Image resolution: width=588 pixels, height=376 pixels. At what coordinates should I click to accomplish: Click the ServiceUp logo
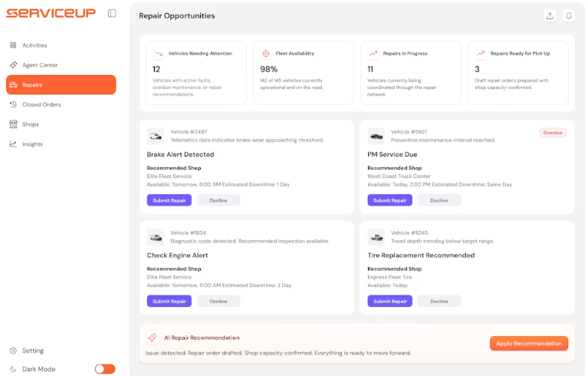pyautogui.click(x=51, y=13)
